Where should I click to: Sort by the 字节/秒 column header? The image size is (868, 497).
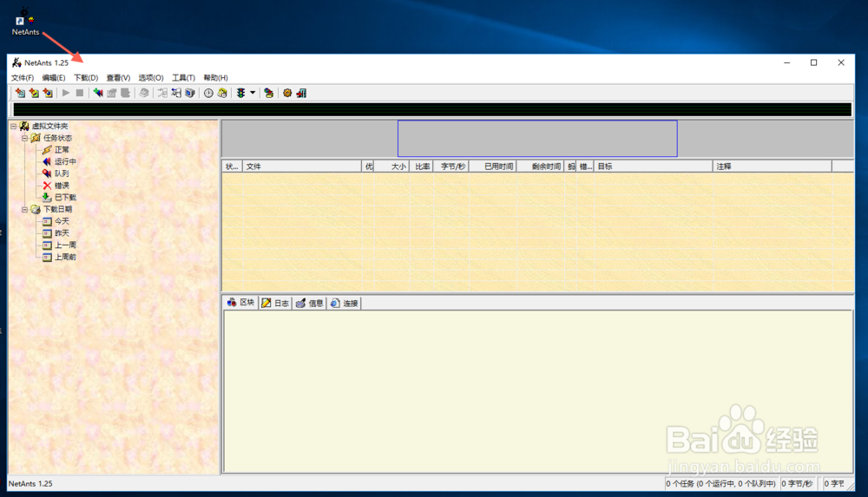451,166
